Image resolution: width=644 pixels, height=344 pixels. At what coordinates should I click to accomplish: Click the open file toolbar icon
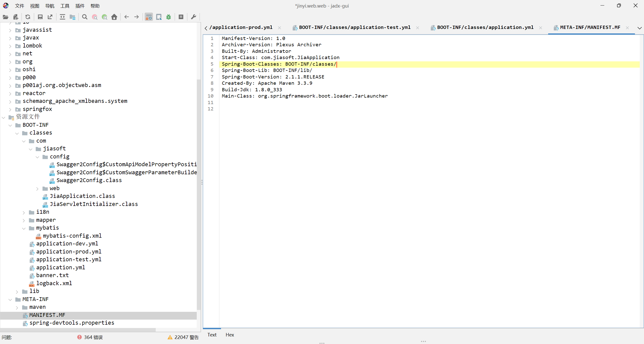point(6,17)
